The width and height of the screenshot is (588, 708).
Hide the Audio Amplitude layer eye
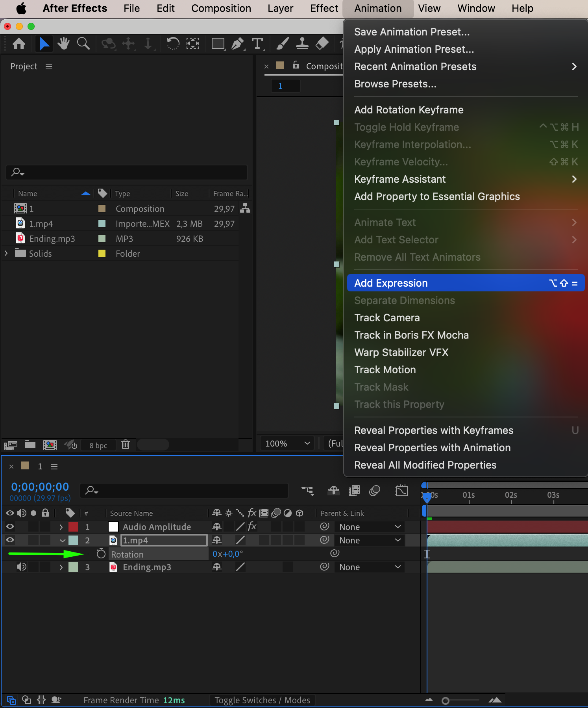click(10, 526)
